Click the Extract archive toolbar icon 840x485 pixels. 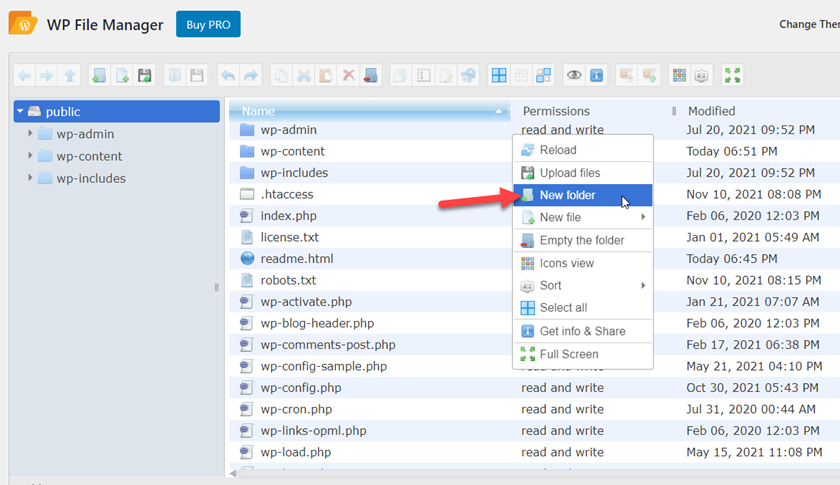coord(626,76)
